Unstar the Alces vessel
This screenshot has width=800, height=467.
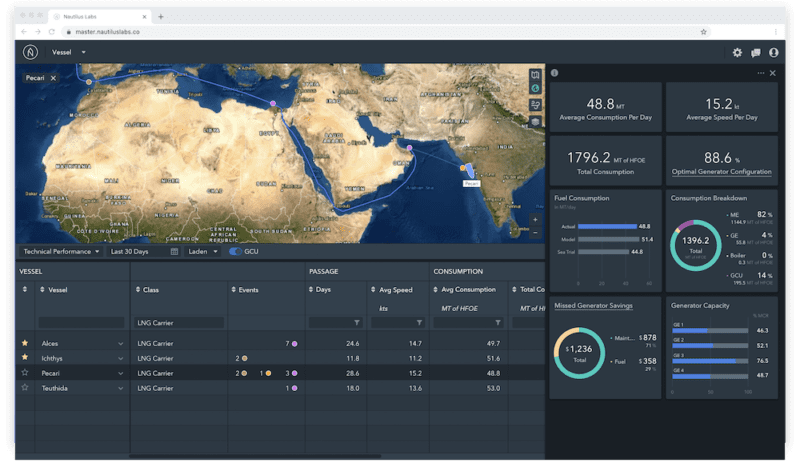[25, 343]
